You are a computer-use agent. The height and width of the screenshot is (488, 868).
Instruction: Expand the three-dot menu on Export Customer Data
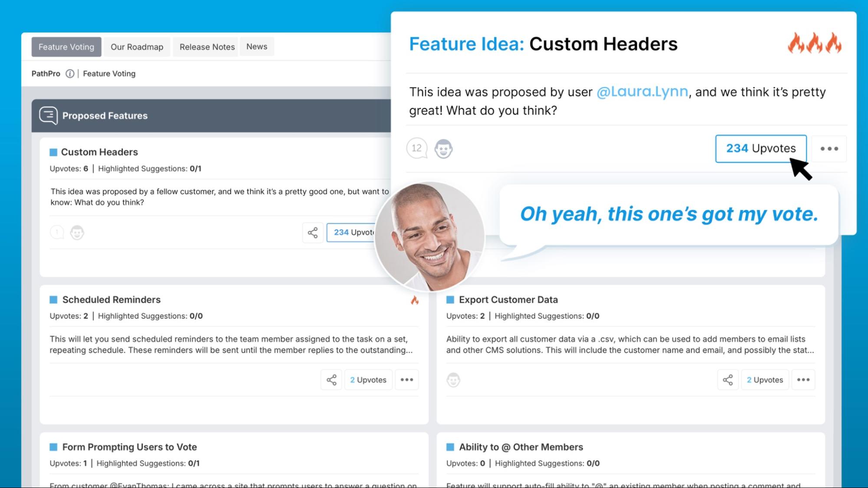(804, 380)
